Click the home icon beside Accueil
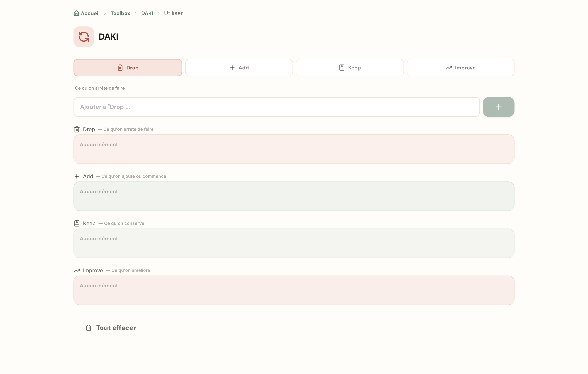This screenshot has height=374, width=588. click(x=76, y=13)
